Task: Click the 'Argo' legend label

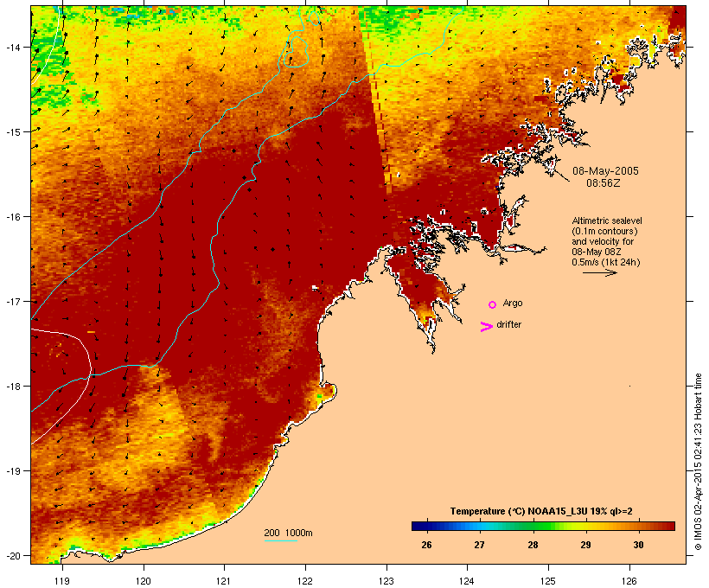Action: coord(513,303)
